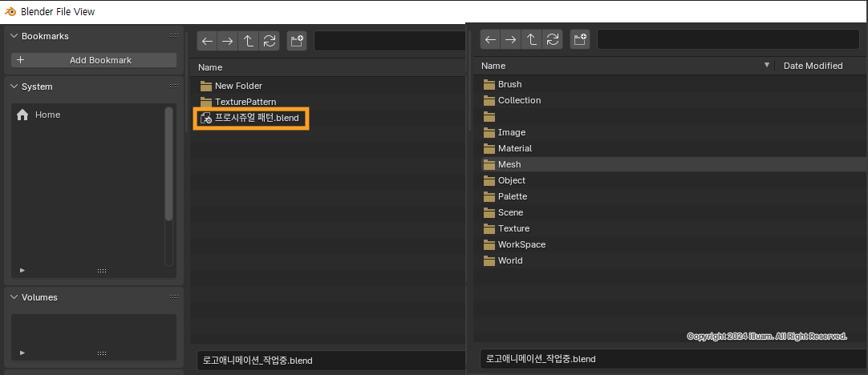Image resolution: width=868 pixels, height=375 pixels.
Task: Collapse the Bookmarks panel
Action: pos(14,36)
